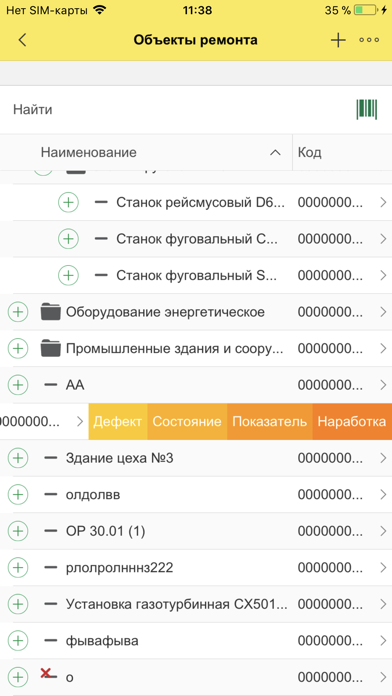
Task: Open details chevron of Станок рейсмусовый D6
Action: [384, 202]
